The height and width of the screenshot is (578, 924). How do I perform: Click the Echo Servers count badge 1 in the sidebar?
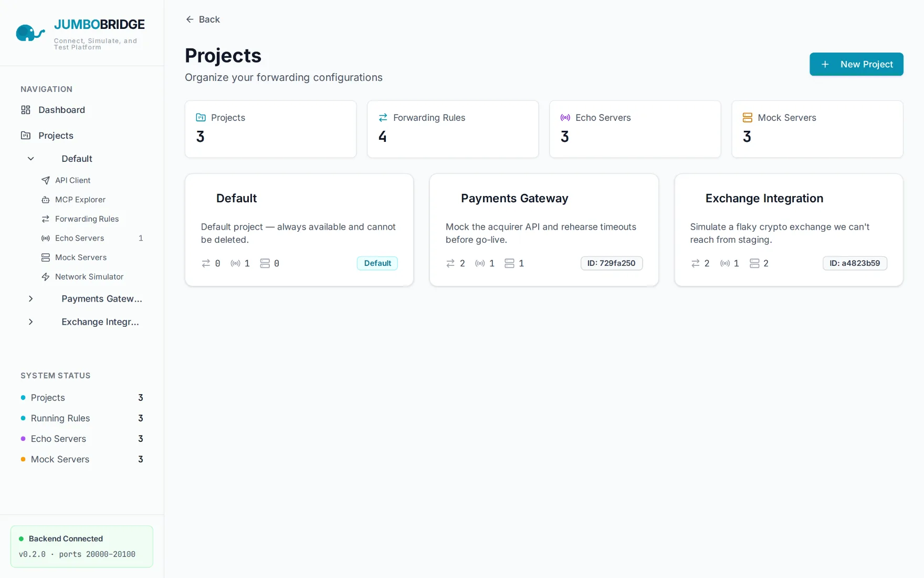[x=141, y=238]
